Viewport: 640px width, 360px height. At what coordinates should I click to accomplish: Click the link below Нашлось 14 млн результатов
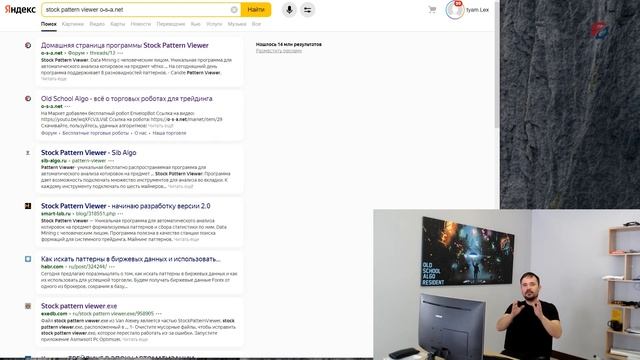pos(279,51)
